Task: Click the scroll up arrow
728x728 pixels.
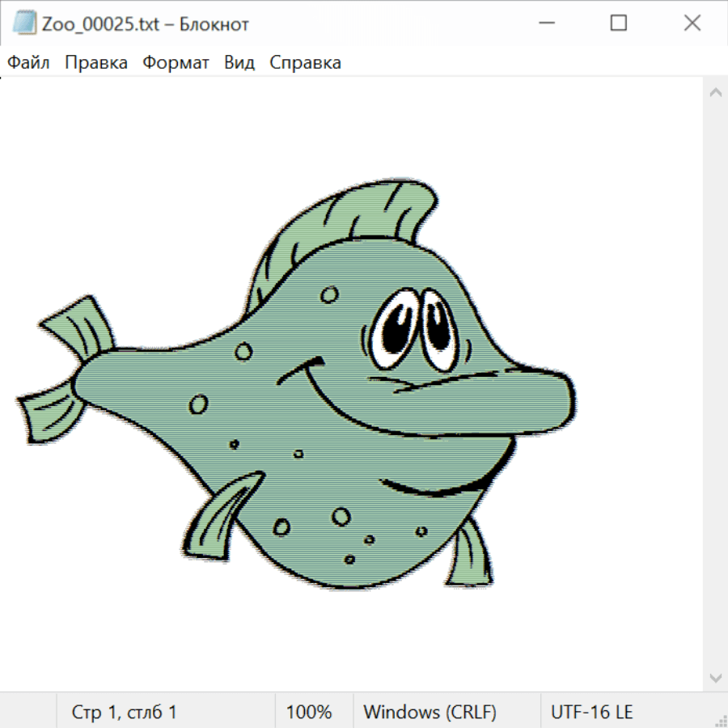Action: coord(715,92)
